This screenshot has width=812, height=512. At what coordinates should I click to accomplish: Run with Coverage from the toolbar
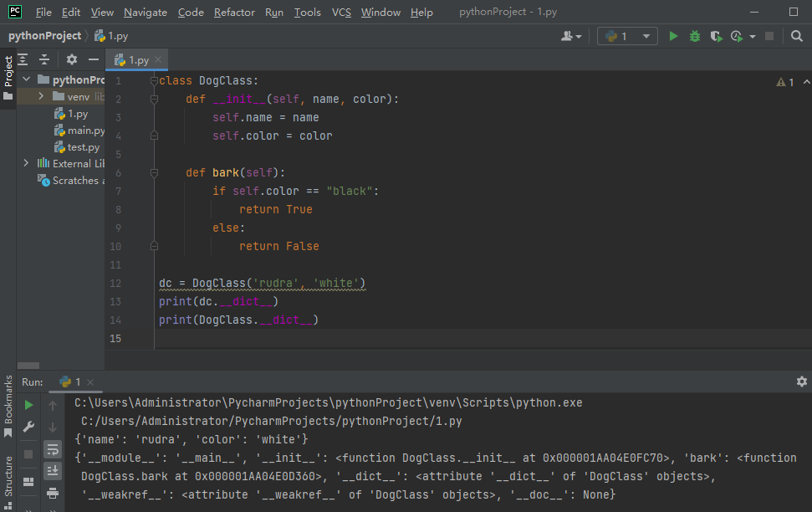pyautogui.click(x=716, y=36)
